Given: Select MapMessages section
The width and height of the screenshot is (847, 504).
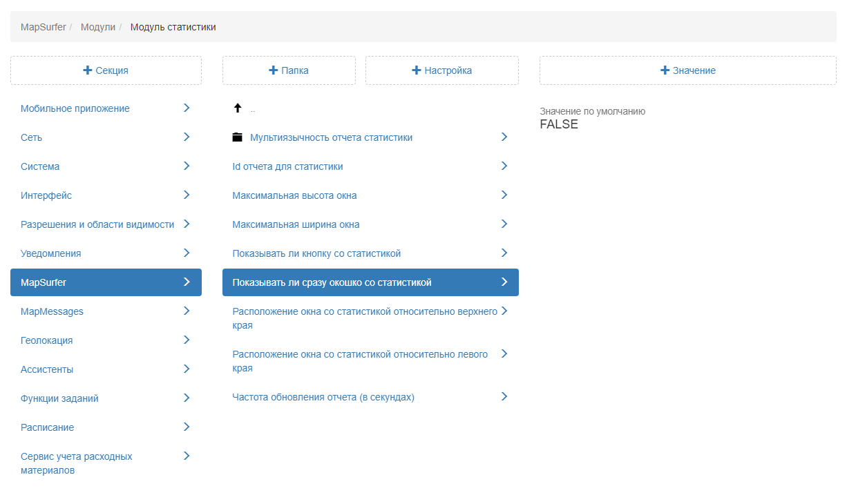Looking at the screenshot, I should [x=106, y=311].
